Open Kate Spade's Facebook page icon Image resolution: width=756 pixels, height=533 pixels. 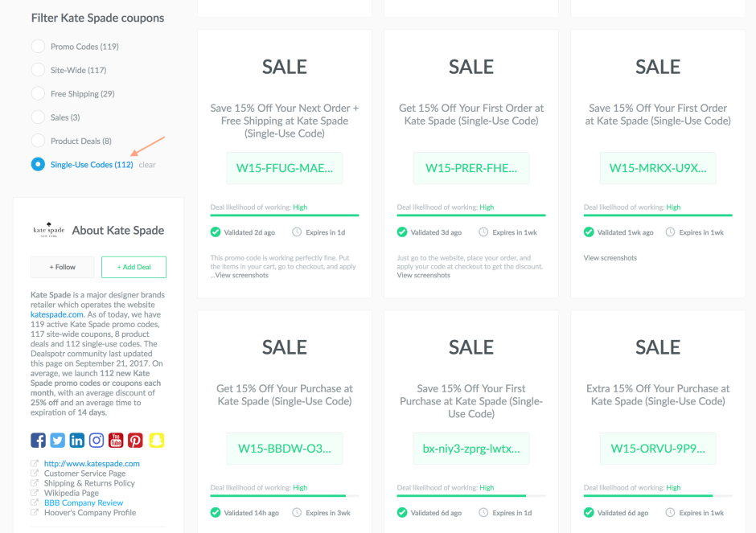(38, 440)
